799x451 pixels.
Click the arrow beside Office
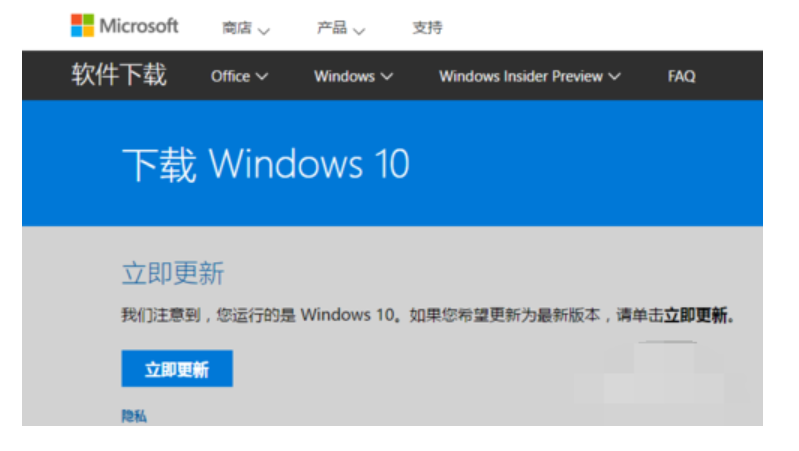pos(262,77)
